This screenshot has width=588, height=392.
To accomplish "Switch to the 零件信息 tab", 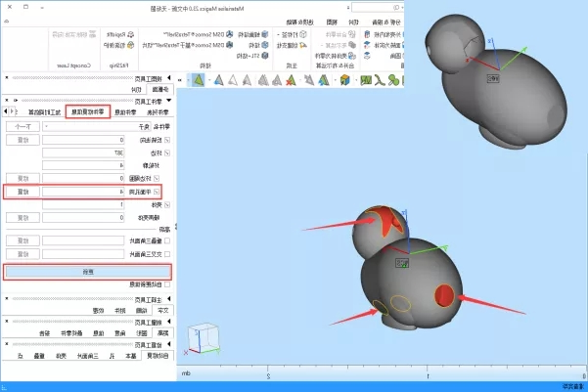I will coord(125,112).
